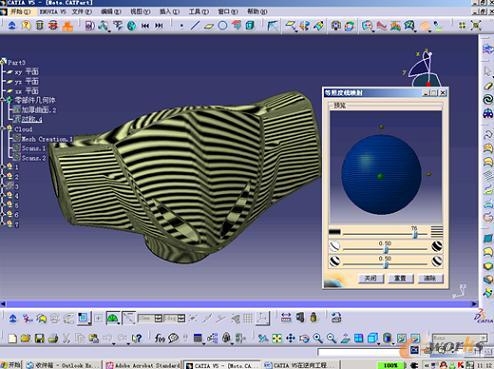
Task: Click the Print icon in bottom toolbar
Action: coord(53,338)
